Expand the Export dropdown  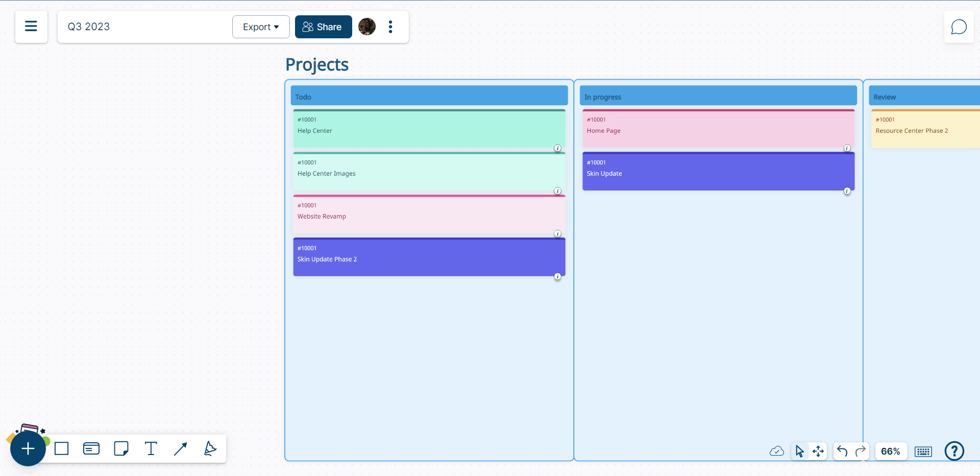coord(261,27)
